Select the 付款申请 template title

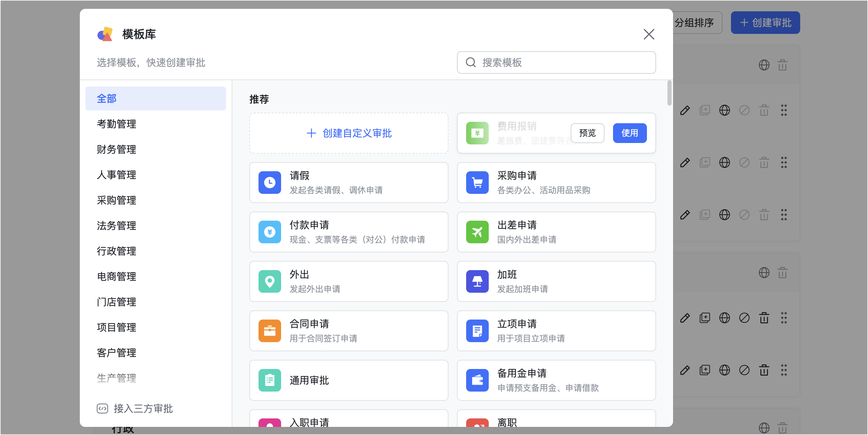click(x=309, y=225)
